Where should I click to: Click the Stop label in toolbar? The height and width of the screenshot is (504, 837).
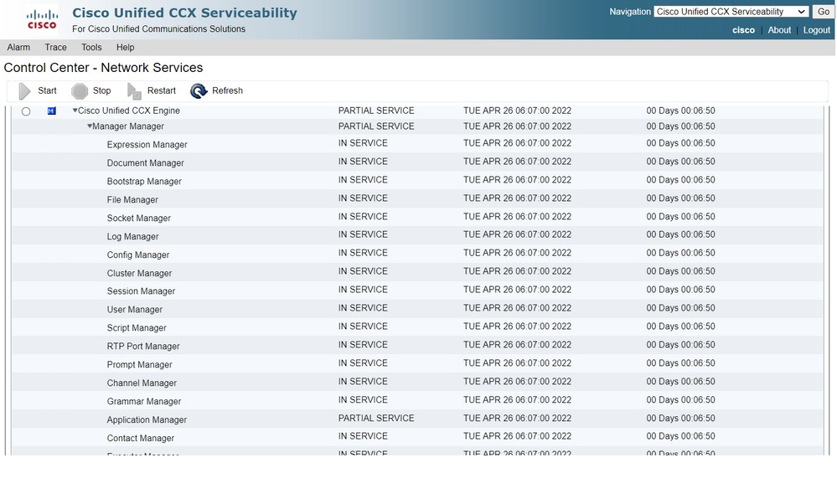coord(101,90)
